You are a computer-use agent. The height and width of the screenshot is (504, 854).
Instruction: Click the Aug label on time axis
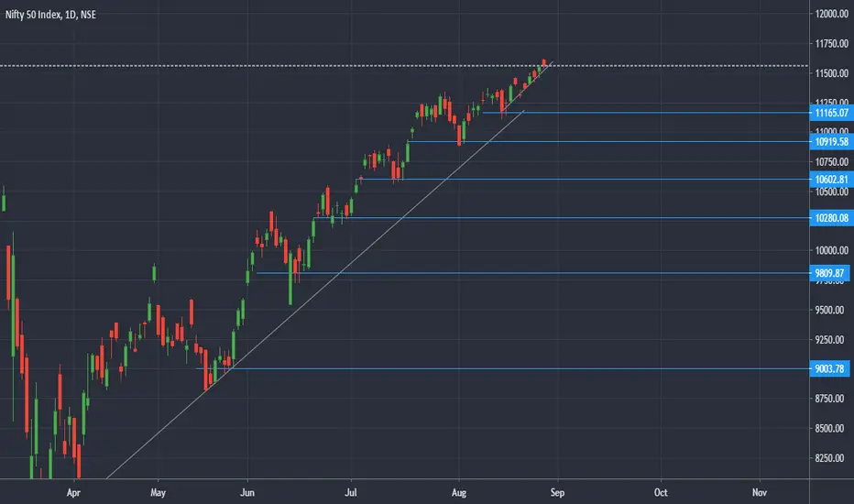[x=459, y=493]
